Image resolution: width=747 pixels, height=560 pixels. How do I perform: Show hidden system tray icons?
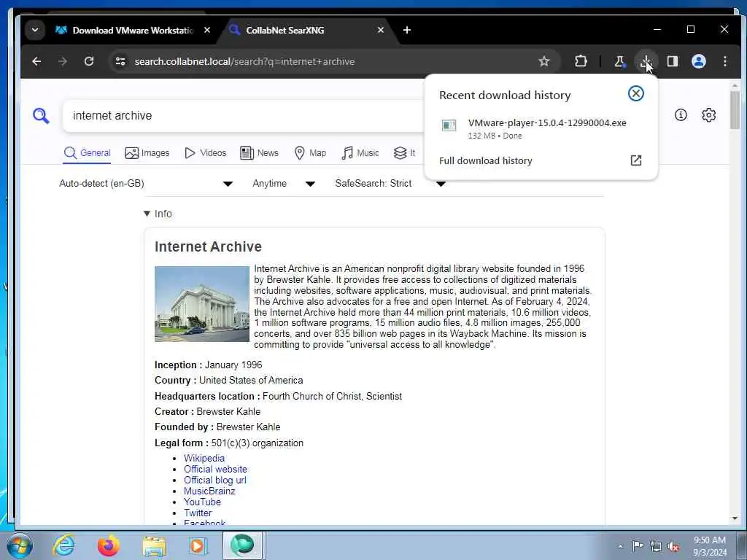(x=620, y=546)
